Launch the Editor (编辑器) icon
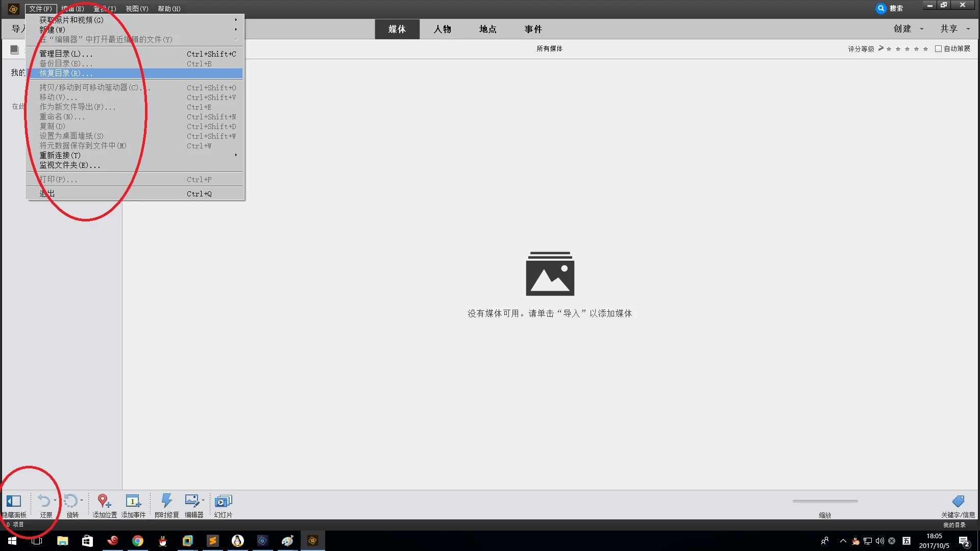This screenshot has width=980, height=551. 192,501
